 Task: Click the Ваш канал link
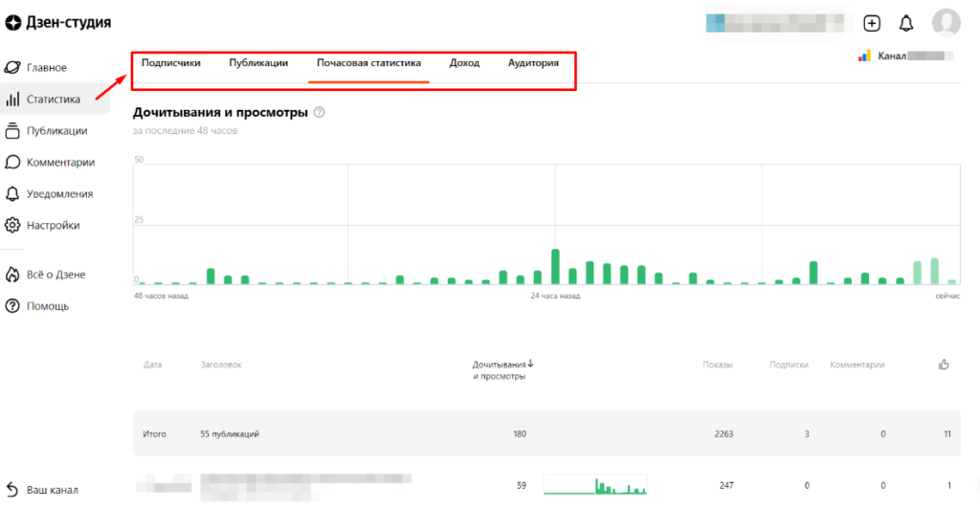[52, 490]
